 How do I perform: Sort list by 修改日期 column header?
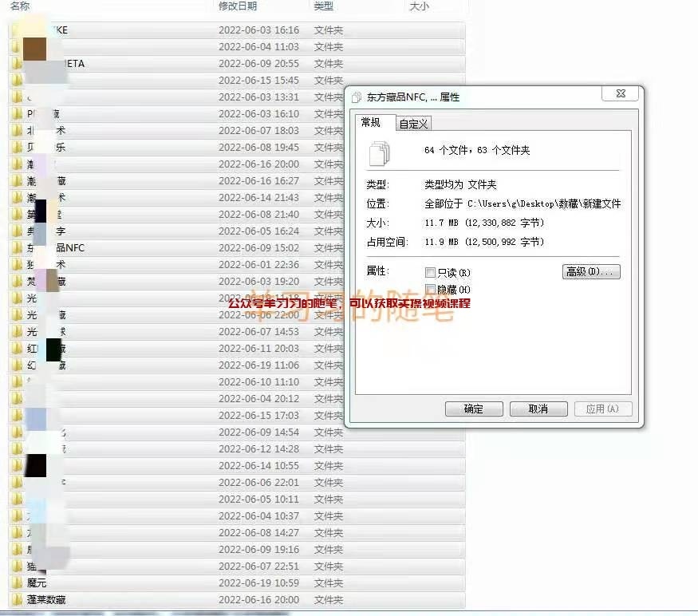click(238, 6)
